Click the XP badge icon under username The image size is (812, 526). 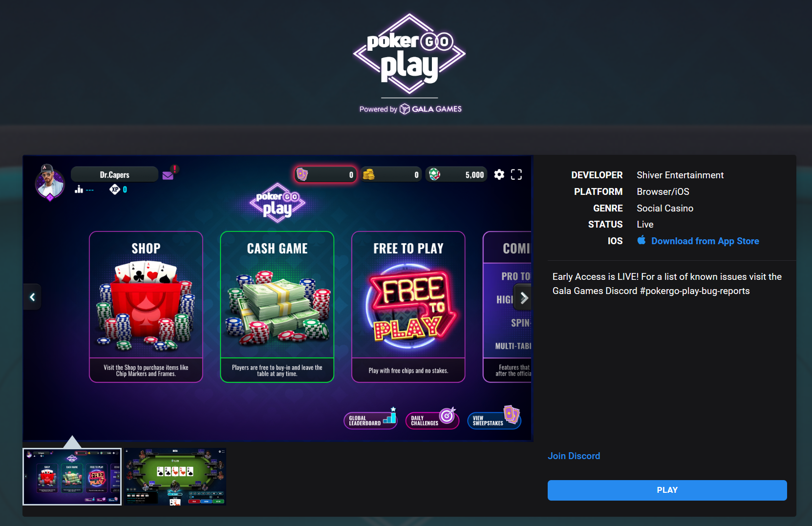point(115,189)
